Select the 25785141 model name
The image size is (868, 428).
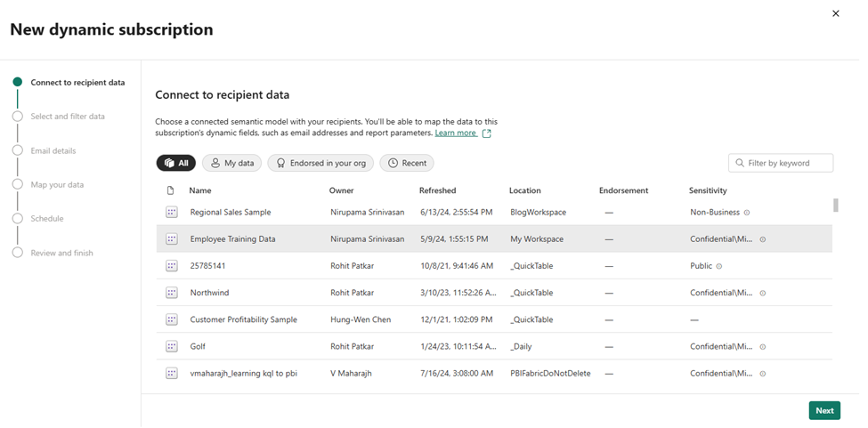pos(207,266)
